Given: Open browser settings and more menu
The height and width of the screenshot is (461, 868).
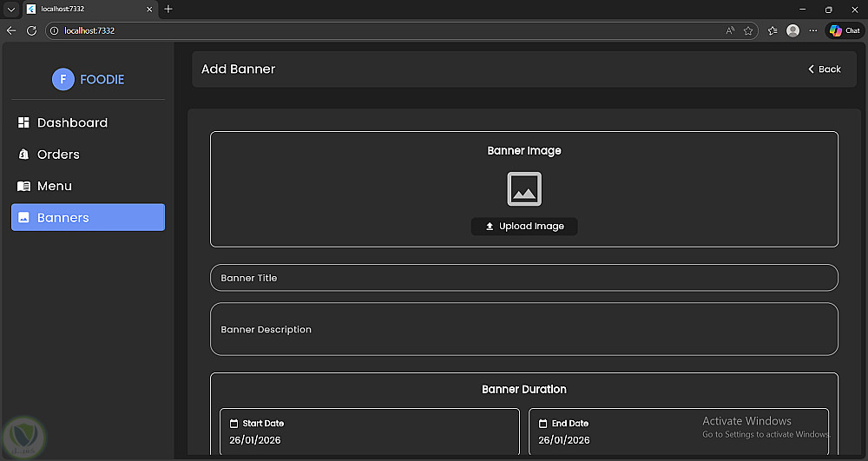Looking at the screenshot, I should coord(812,30).
